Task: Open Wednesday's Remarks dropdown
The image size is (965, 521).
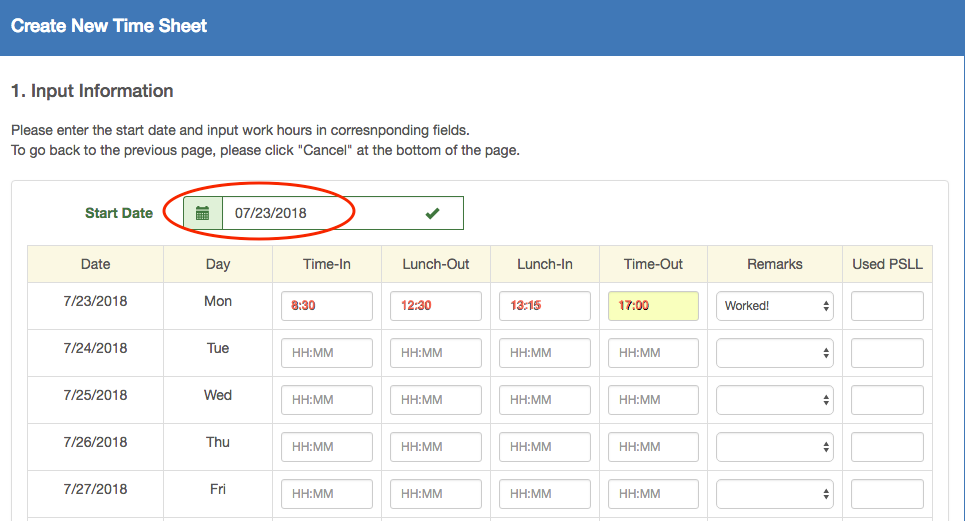Action: (x=775, y=400)
